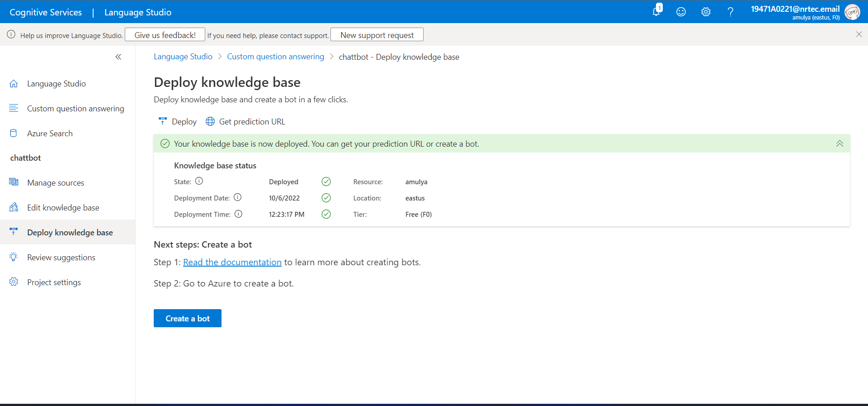
Task: Click Custom question answering breadcrumb link
Action: click(276, 57)
